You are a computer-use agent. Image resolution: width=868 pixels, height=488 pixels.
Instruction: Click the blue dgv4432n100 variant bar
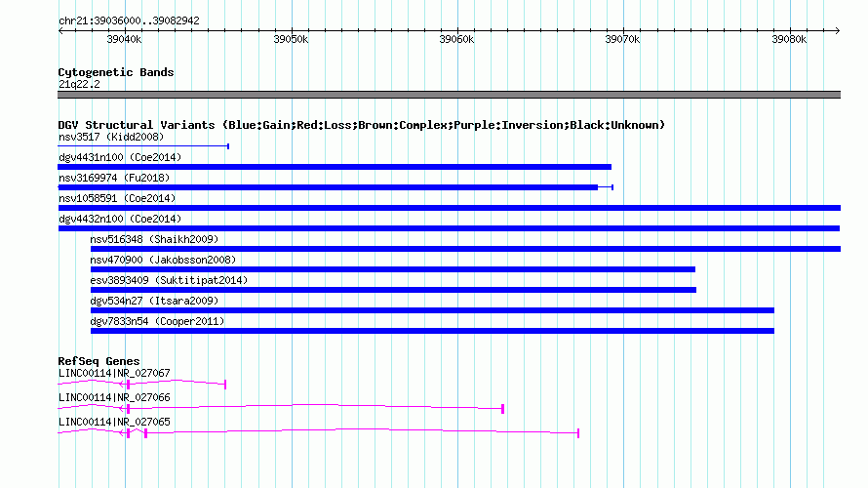(449, 228)
